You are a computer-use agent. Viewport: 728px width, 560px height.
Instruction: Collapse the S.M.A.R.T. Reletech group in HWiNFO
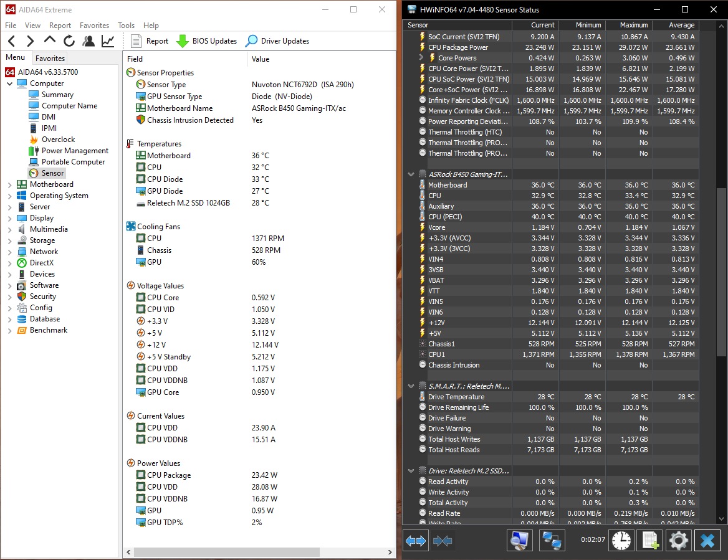411,386
